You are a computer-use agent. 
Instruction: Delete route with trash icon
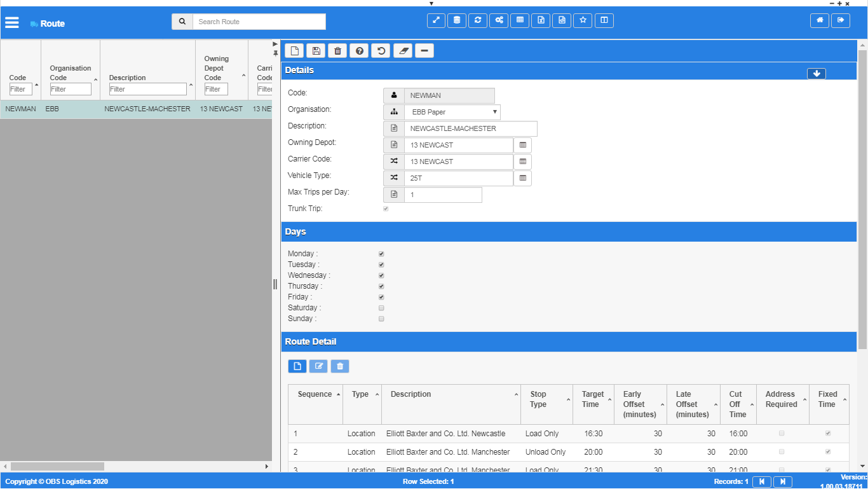pyautogui.click(x=338, y=51)
